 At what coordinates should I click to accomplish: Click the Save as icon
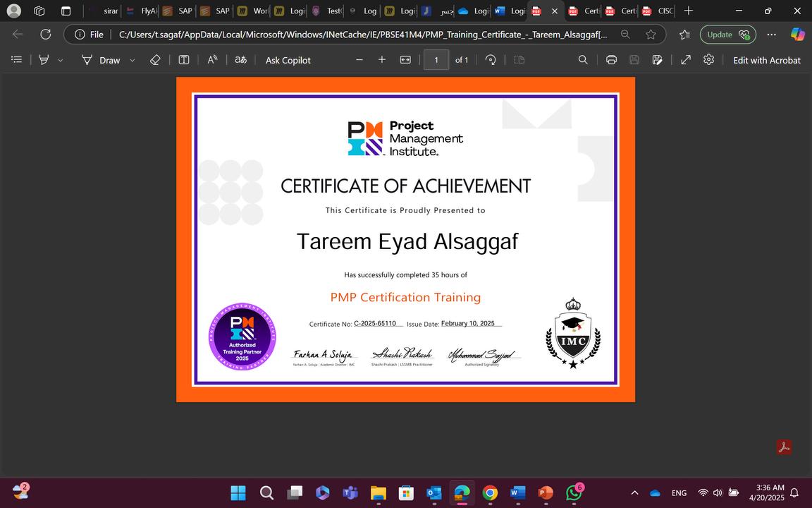pyautogui.click(x=657, y=59)
